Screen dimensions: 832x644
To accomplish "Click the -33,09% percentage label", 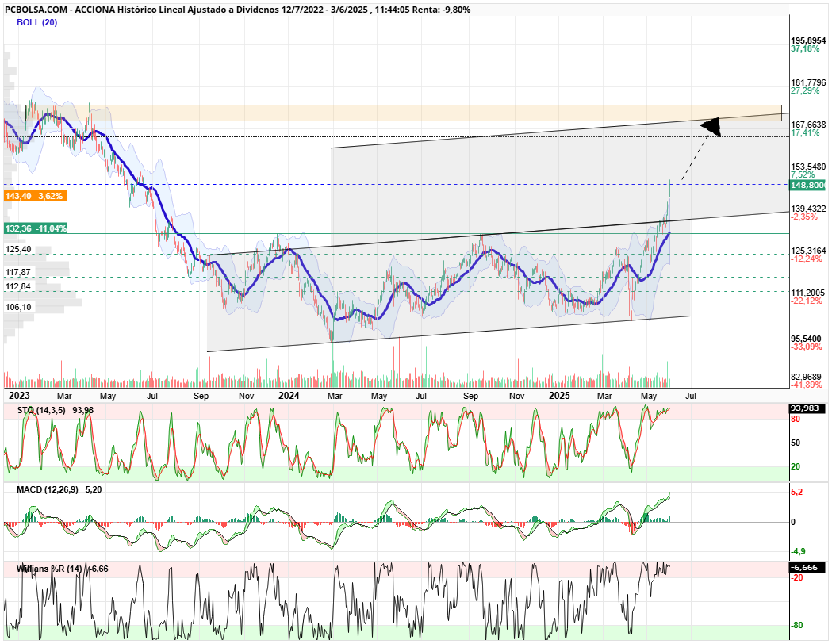I will pos(807,347).
